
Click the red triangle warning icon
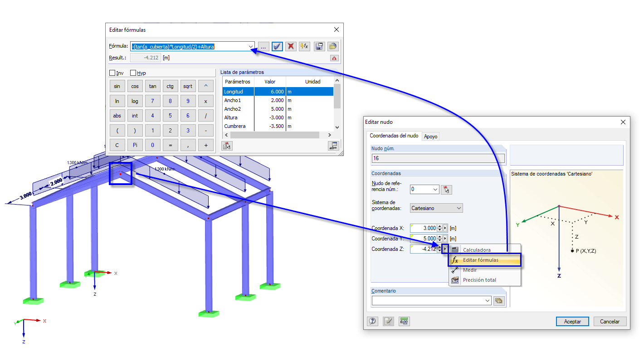334,58
